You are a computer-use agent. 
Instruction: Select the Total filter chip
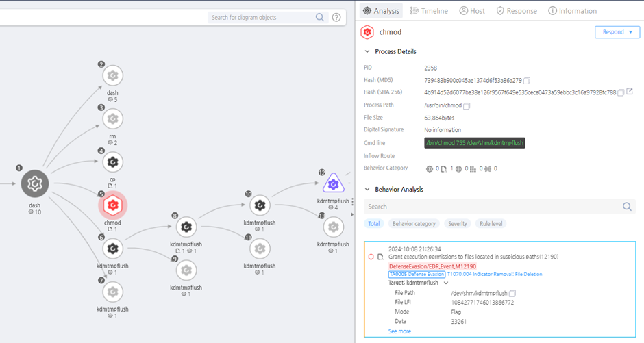373,224
